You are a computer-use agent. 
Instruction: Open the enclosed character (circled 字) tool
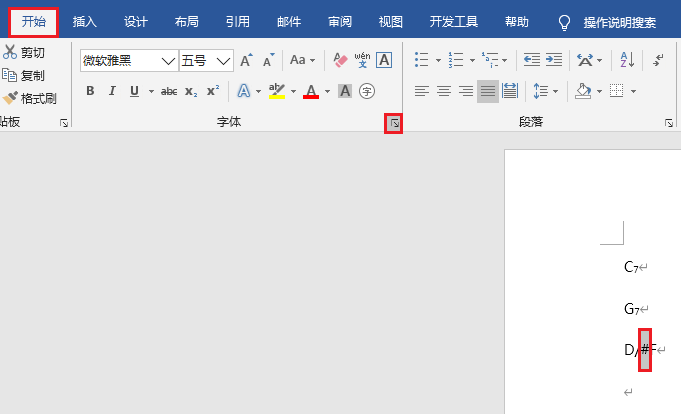tap(367, 91)
